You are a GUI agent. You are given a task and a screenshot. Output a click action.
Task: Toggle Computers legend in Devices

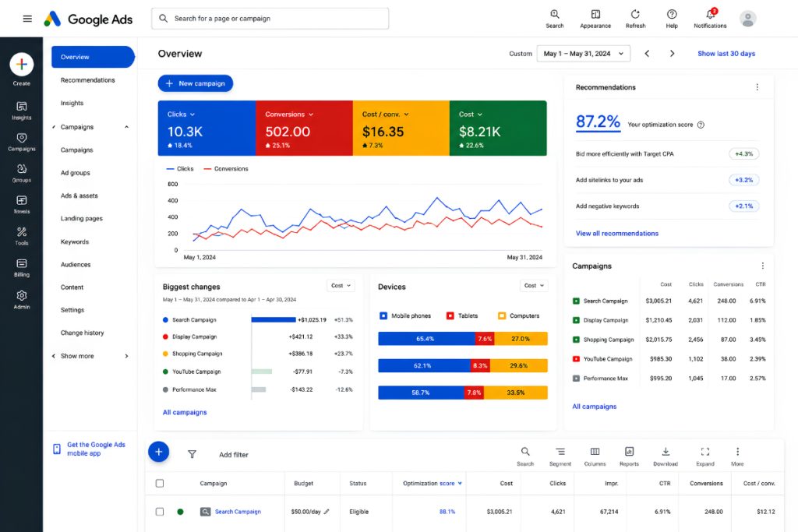518,315
